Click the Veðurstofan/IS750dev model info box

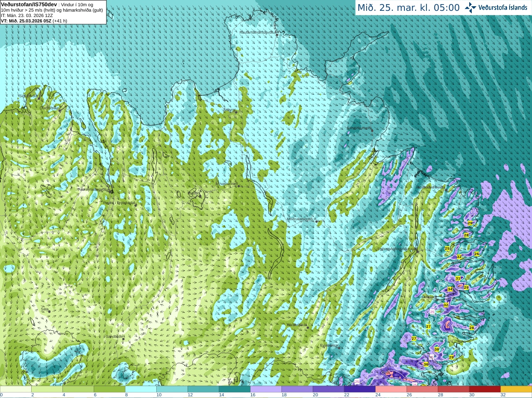click(53, 12)
